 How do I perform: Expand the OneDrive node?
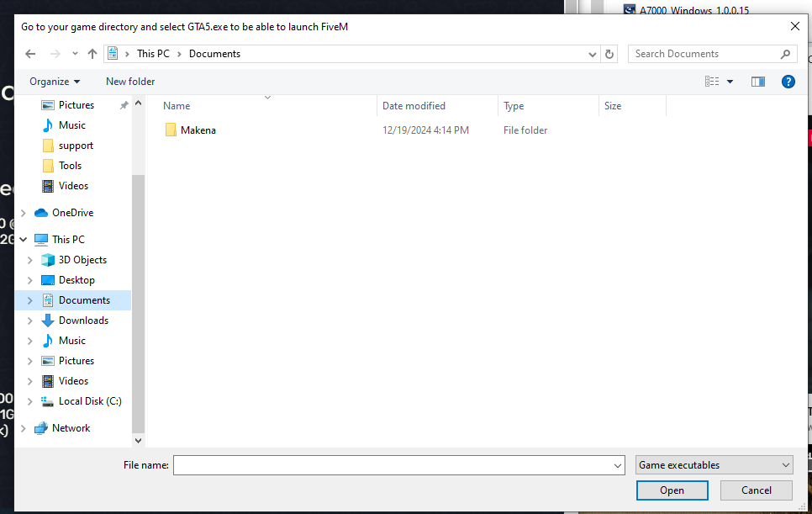point(24,213)
